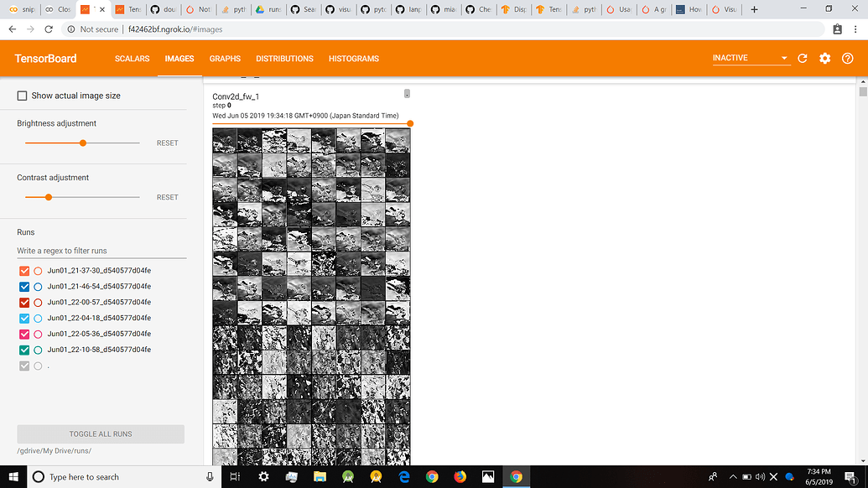
Task: Click the browser page reload button
Action: (49, 29)
